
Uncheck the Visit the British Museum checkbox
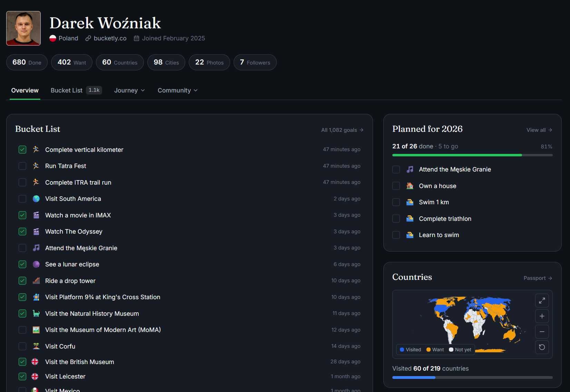click(x=22, y=362)
